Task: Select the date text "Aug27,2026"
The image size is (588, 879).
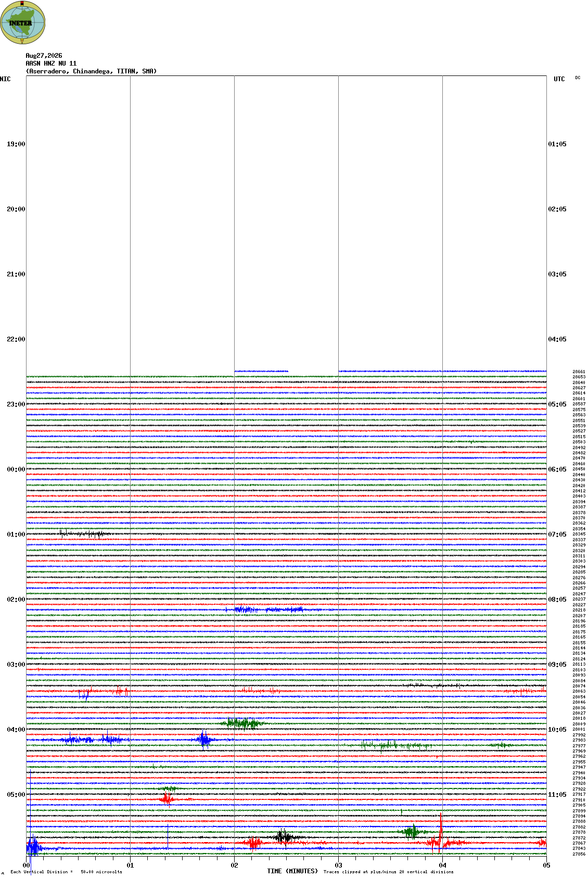Action: click(x=44, y=56)
